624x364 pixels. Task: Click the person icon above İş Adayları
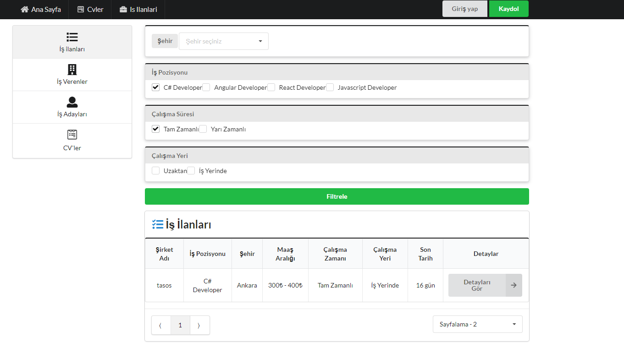(x=72, y=102)
